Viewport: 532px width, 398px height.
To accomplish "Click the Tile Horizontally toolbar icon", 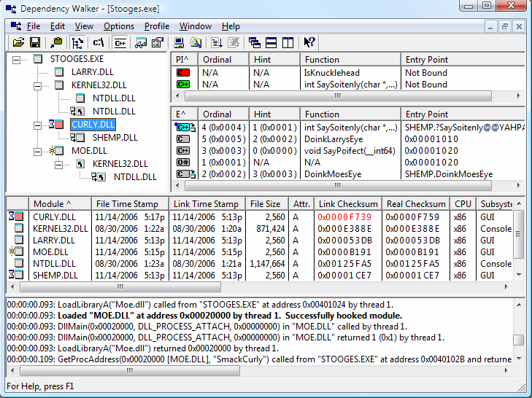I will (x=271, y=43).
